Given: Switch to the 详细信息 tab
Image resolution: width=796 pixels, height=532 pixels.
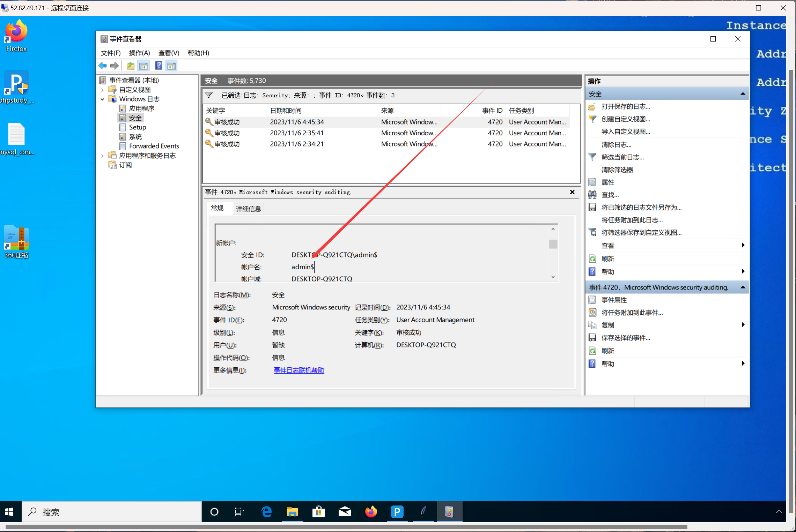Looking at the screenshot, I should (248, 209).
